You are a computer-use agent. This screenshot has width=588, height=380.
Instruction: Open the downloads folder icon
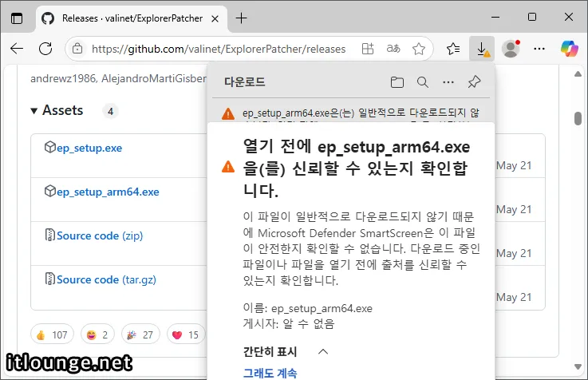[397, 82]
